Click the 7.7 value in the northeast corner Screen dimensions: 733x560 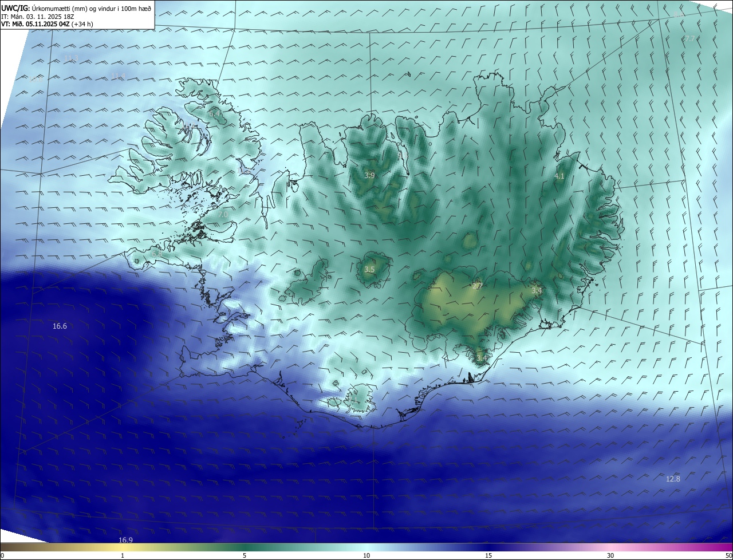click(689, 38)
